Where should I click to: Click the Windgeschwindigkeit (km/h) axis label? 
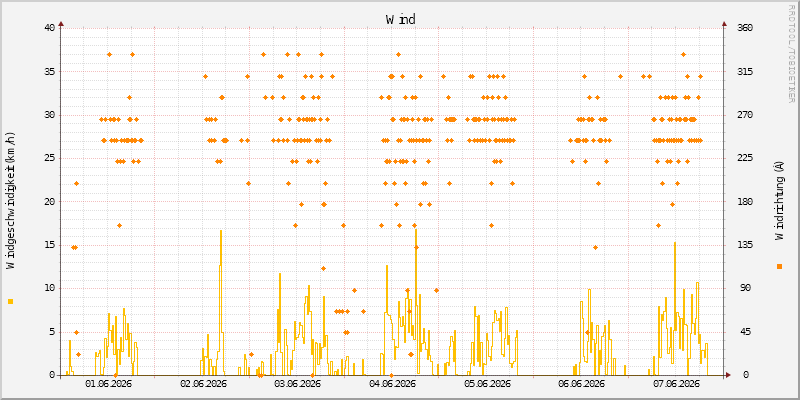click(x=10, y=201)
